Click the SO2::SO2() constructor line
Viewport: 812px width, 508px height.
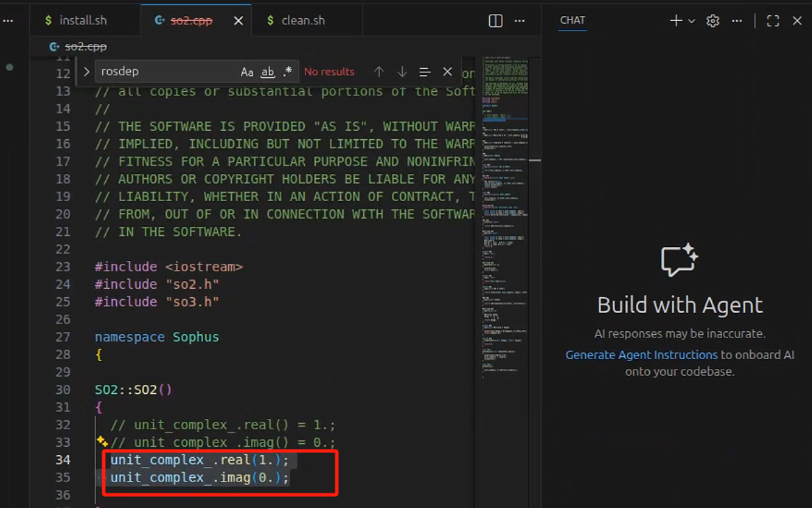[133, 390]
